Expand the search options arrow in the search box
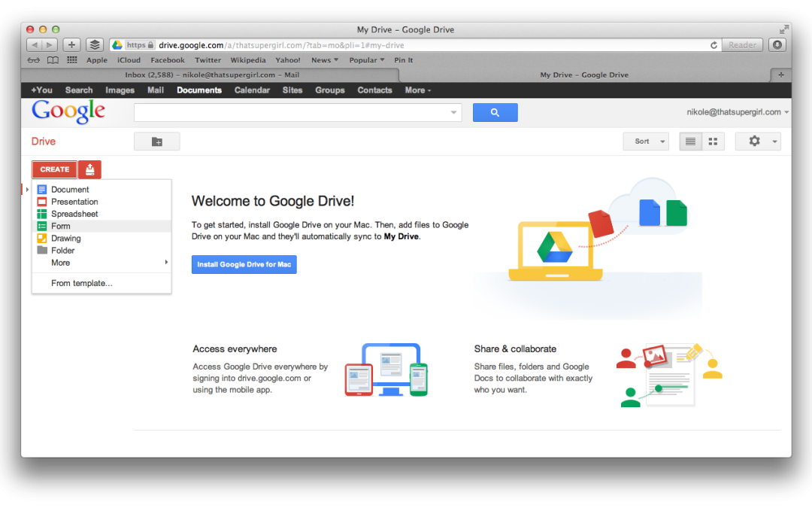This screenshot has width=812, height=508. click(453, 112)
